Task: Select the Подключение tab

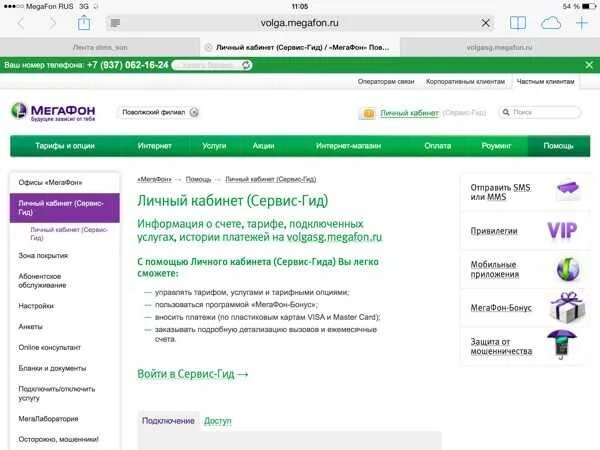Action: point(168,421)
